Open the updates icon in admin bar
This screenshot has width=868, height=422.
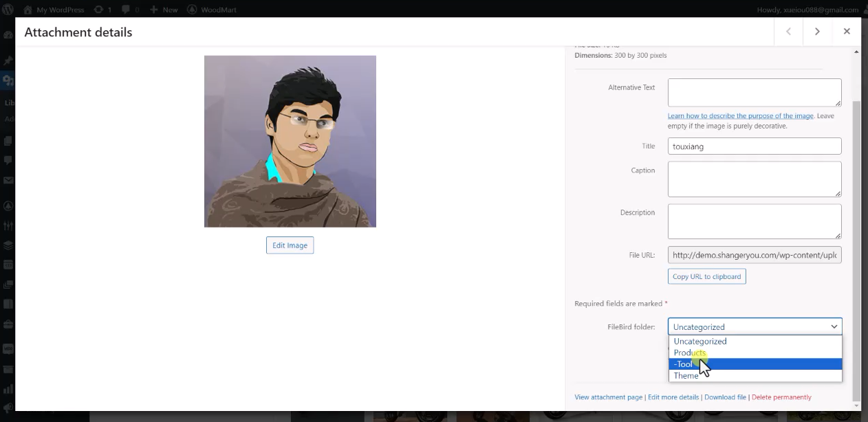pyautogui.click(x=98, y=10)
